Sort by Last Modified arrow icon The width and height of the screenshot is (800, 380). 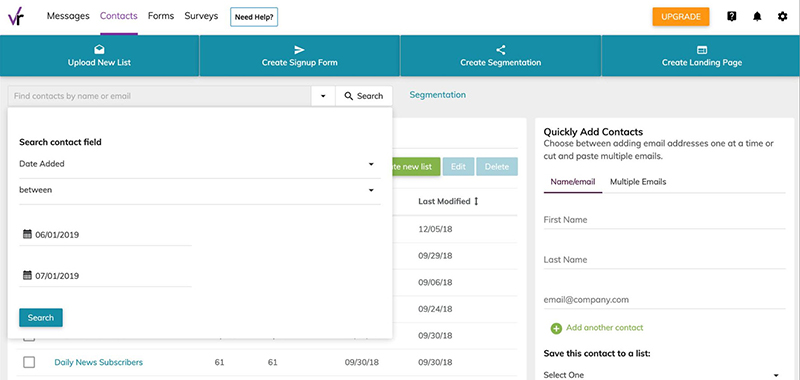click(476, 201)
